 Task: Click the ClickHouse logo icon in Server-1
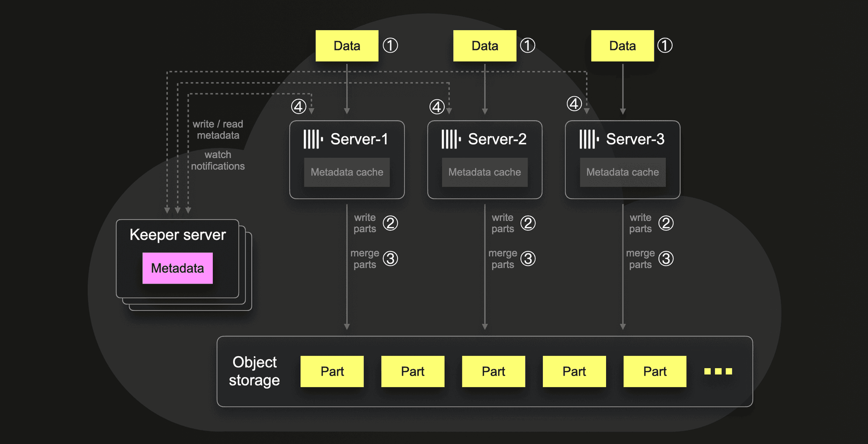314,139
